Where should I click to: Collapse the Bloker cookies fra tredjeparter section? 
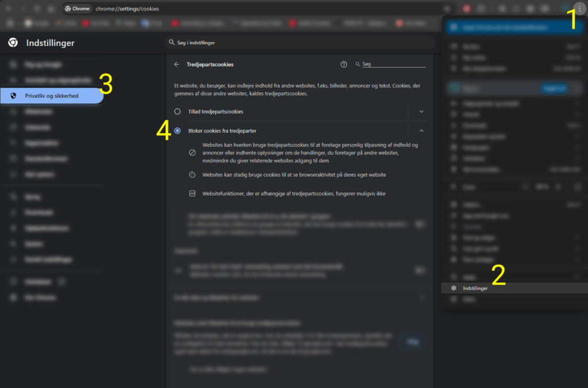[x=421, y=131]
